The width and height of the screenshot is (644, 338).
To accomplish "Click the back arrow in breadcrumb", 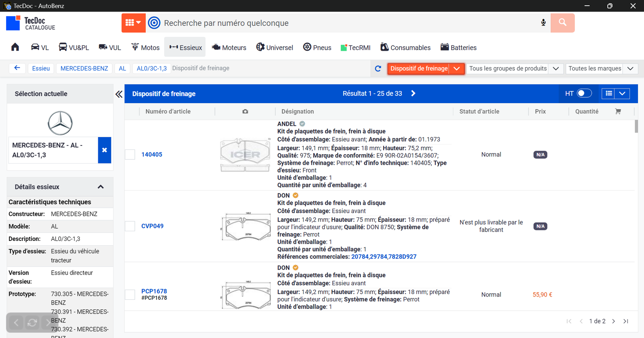I will tap(17, 68).
